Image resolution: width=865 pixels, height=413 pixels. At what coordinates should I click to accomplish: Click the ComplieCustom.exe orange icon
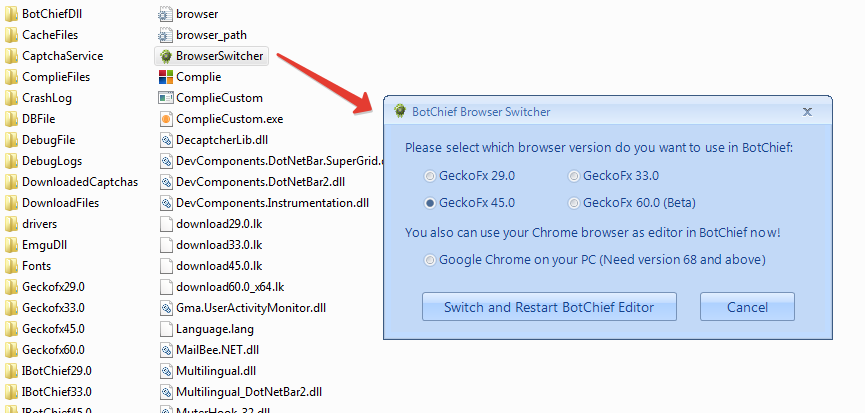(x=166, y=119)
